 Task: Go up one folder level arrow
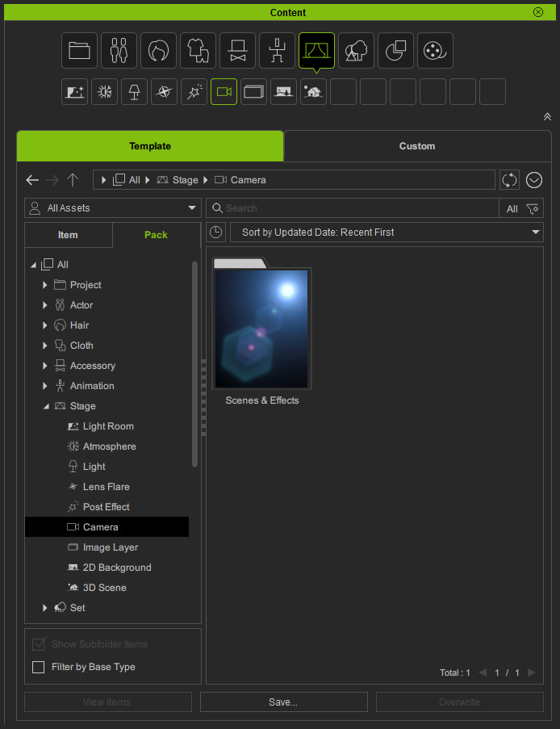[73, 180]
